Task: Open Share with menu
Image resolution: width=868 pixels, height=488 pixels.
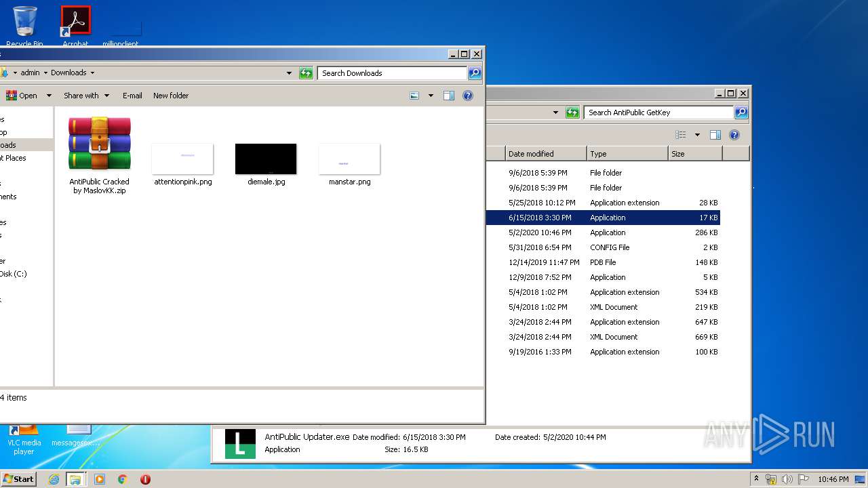Action: pos(86,96)
